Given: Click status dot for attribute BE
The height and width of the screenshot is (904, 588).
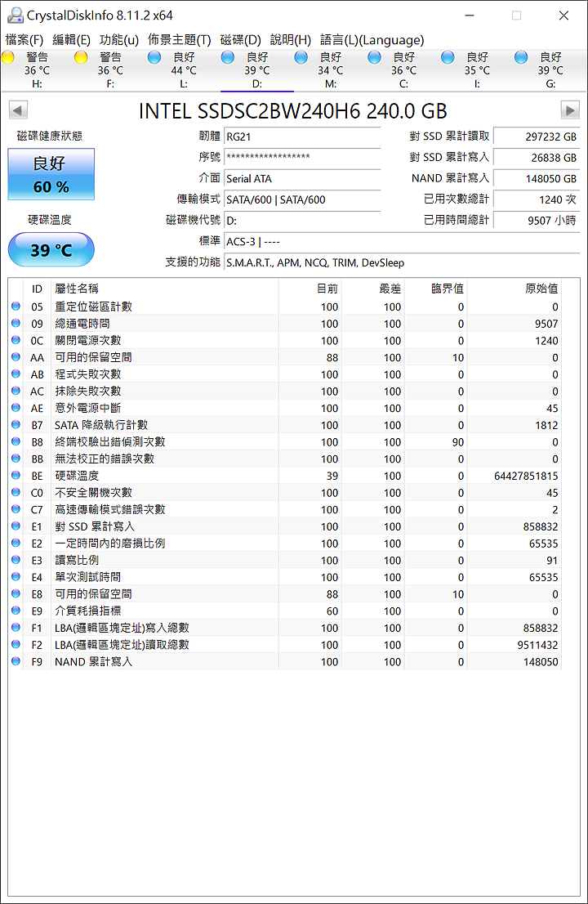Looking at the screenshot, I should coord(16,475).
